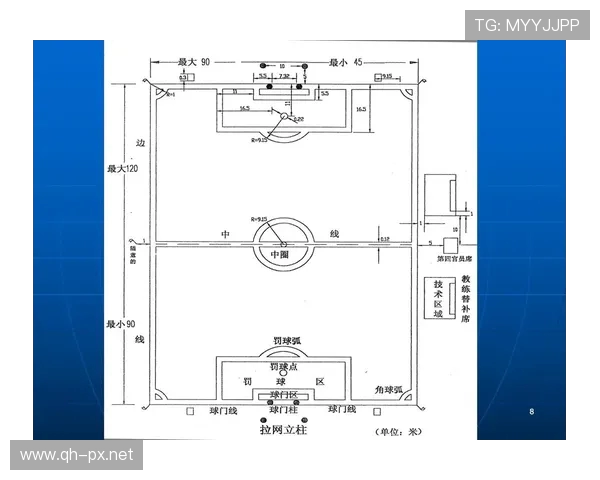Image resolution: width=600 pixels, height=480 pixels.
Task: Click the '罚球弧' penalty arc label
Action: tap(287, 341)
